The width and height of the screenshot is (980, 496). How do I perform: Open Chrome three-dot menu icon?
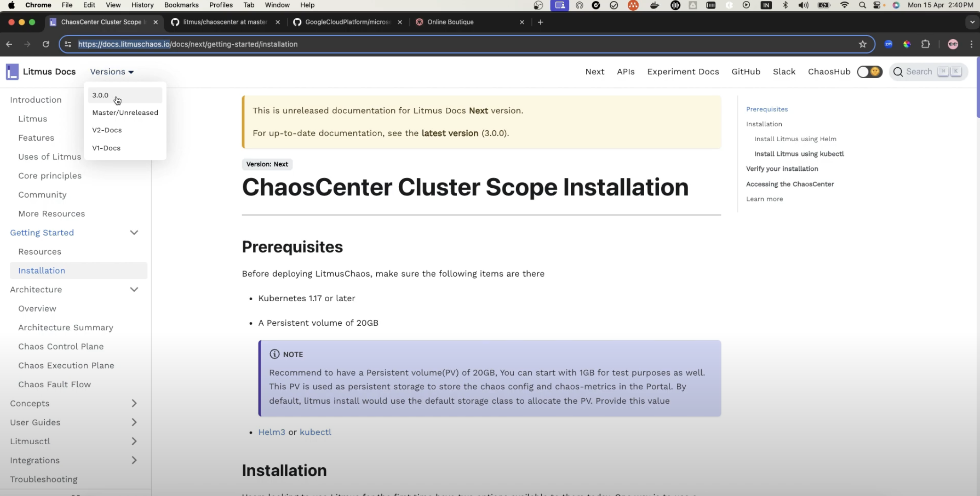[972, 44]
